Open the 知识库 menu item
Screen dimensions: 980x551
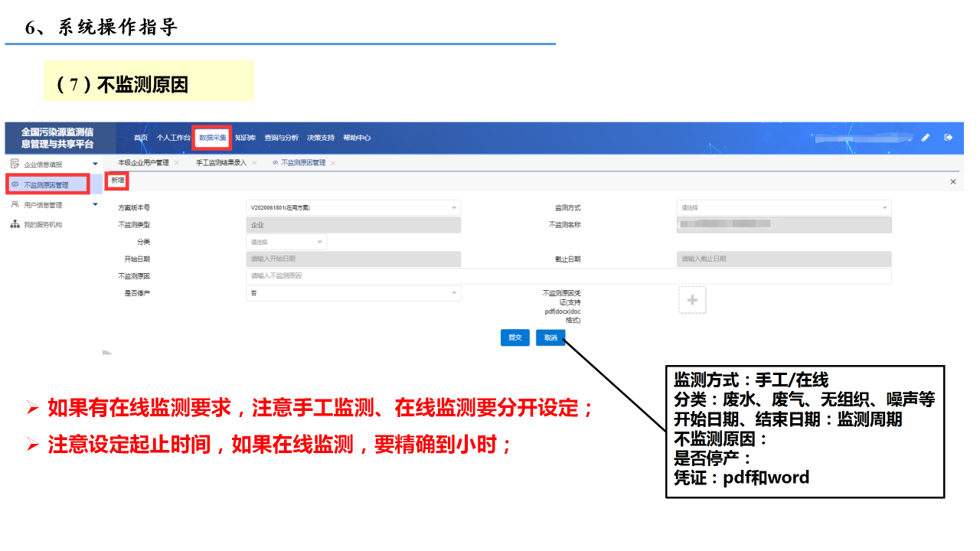[x=245, y=139]
